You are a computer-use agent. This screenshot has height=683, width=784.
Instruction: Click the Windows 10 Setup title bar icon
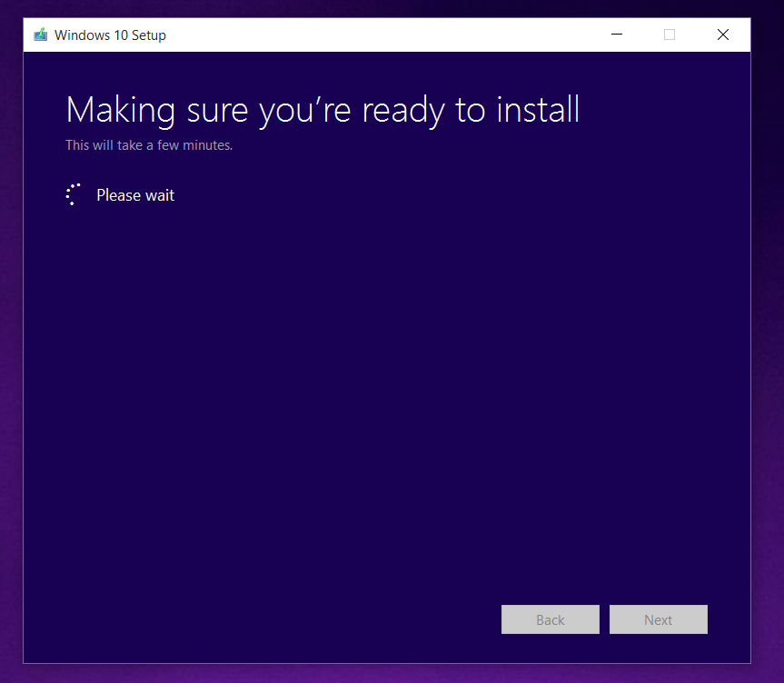pyautogui.click(x=41, y=35)
